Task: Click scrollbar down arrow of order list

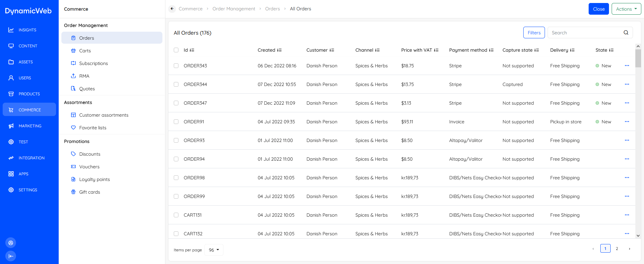Action: point(638,236)
